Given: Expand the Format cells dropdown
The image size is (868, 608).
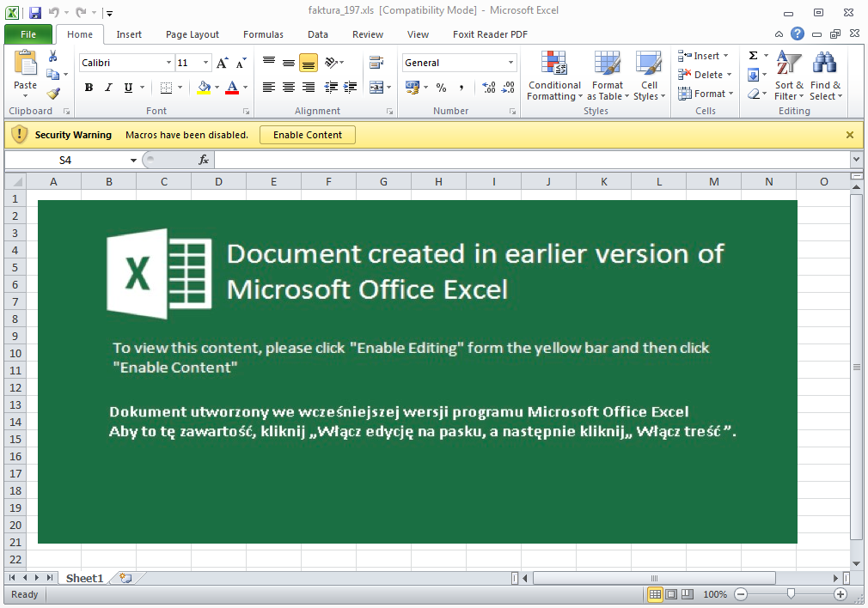Looking at the screenshot, I should (731, 94).
